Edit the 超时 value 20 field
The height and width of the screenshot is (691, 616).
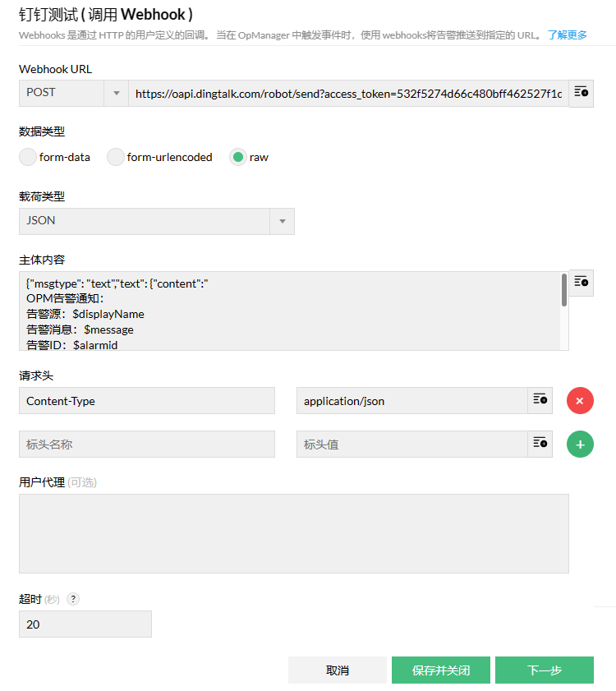coord(85,624)
